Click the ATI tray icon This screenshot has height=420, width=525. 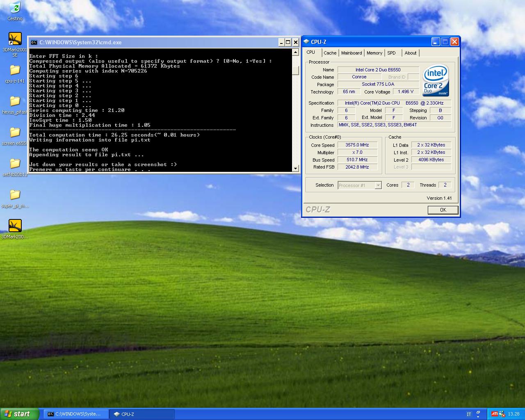[495, 414]
